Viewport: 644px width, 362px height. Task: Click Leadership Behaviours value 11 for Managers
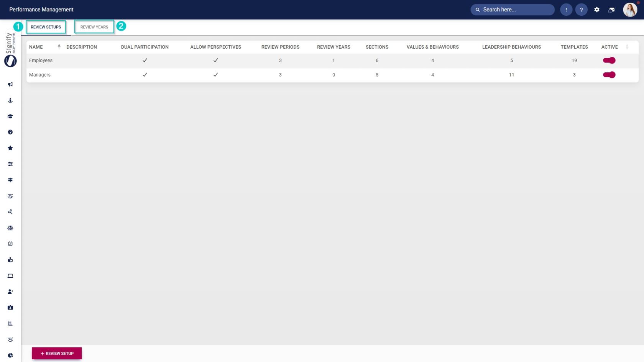[x=511, y=75]
